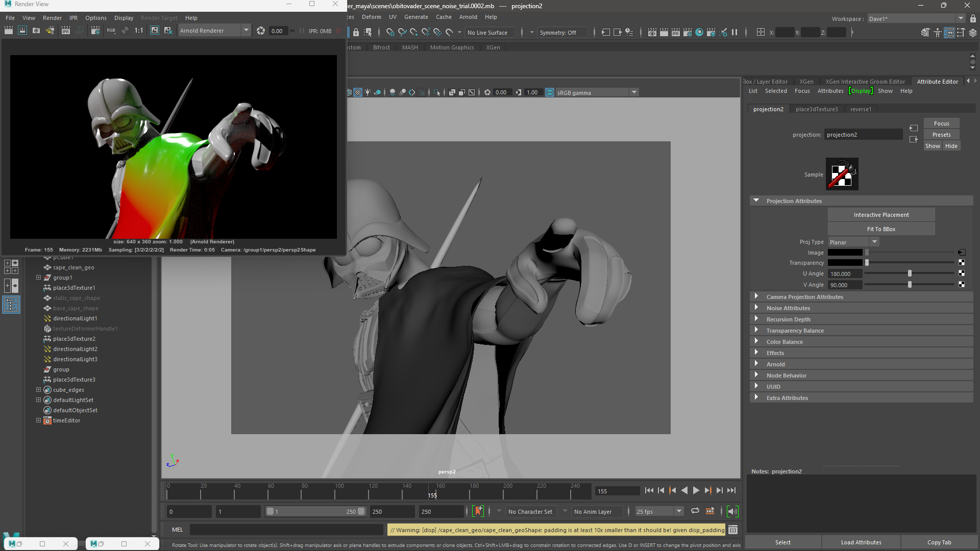Open the Arnold Renderer dropdown
980x551 pixels.
pos(246,31)
